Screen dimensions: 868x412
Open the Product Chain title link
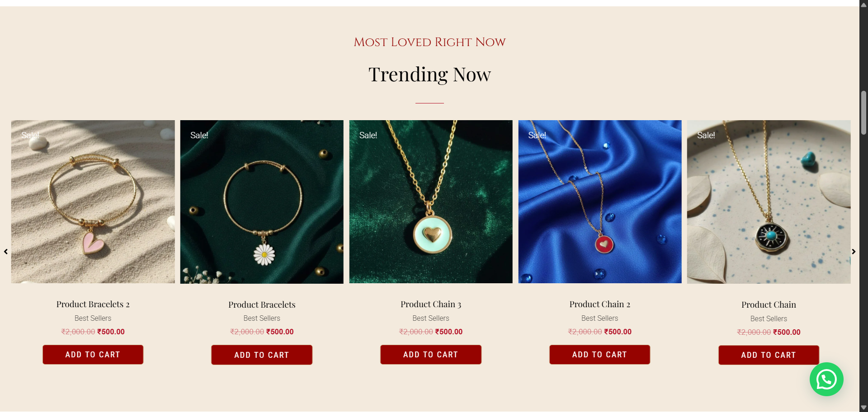click(x=769, y=305)
